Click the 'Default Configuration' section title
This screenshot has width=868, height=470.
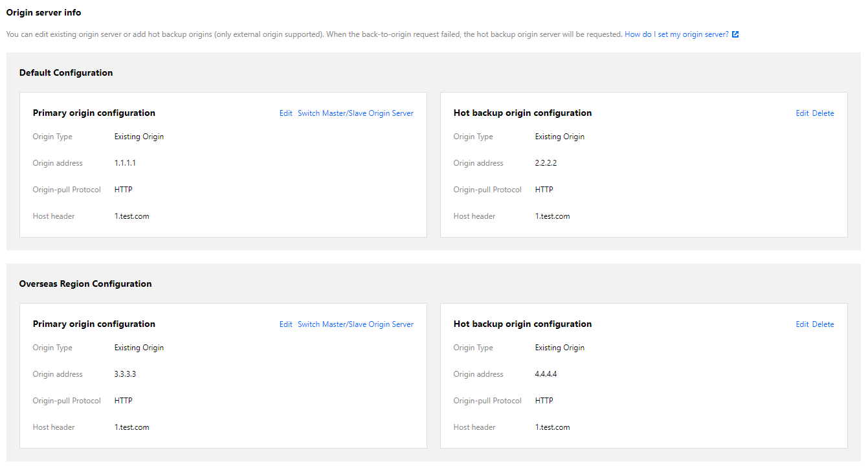tap(66, 73)
